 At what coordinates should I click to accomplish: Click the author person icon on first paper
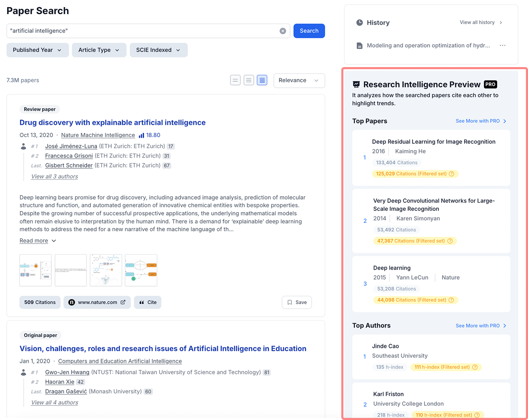point(23,146)
